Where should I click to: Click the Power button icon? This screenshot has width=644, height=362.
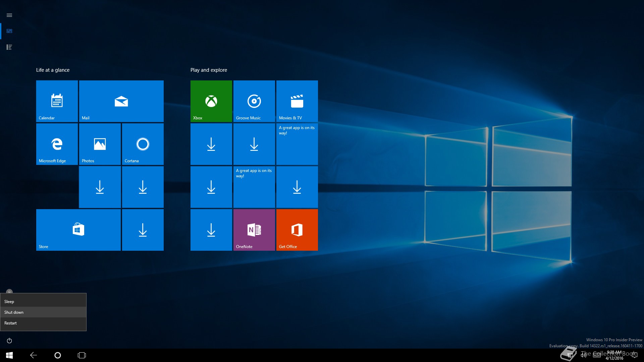pyautogui.click(x=9, y=341)
